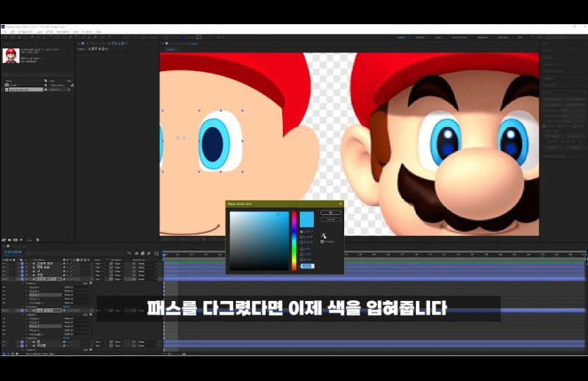
Task: Cancel the shape color dialog
Action: (x=331, y=219)
